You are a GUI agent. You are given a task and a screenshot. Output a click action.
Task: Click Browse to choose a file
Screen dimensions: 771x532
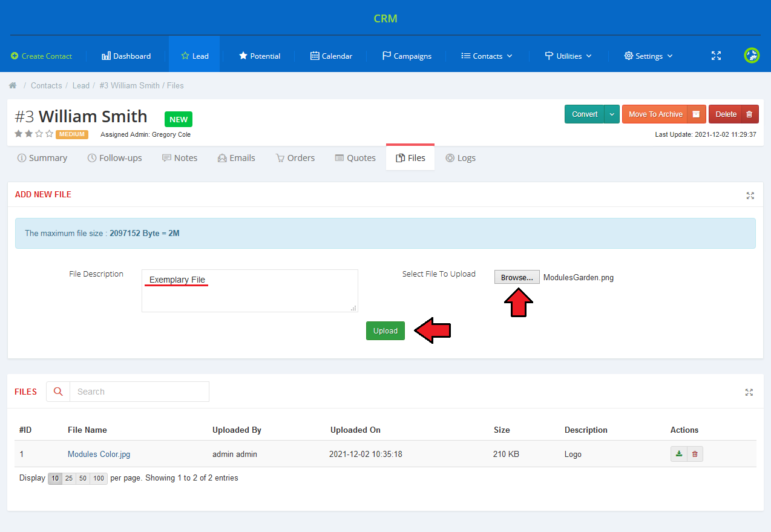pos(516,277)
